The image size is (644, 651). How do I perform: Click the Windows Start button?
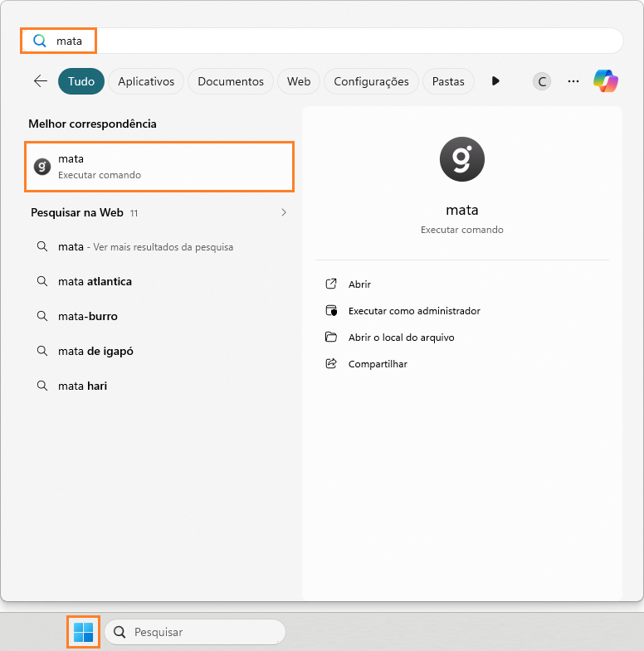(83, 632)
